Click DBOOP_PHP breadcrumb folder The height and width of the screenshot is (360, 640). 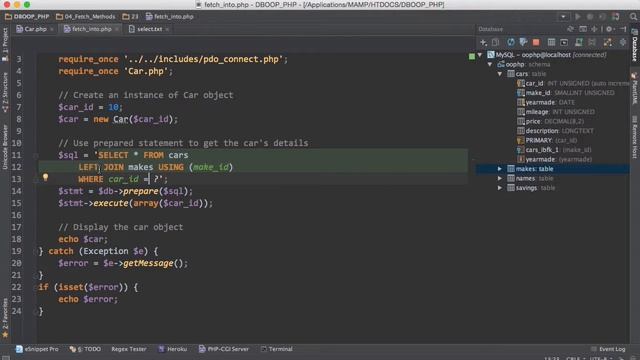tap(27, 17)
